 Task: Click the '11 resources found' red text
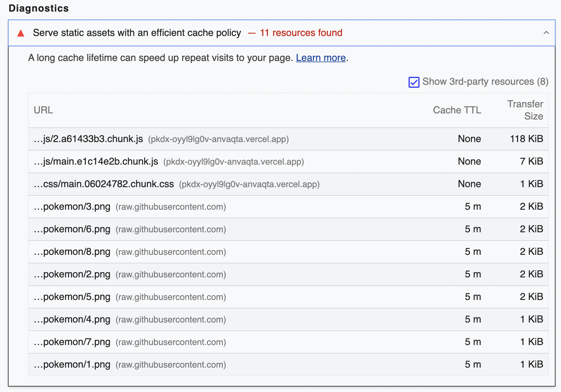(301, 33)
